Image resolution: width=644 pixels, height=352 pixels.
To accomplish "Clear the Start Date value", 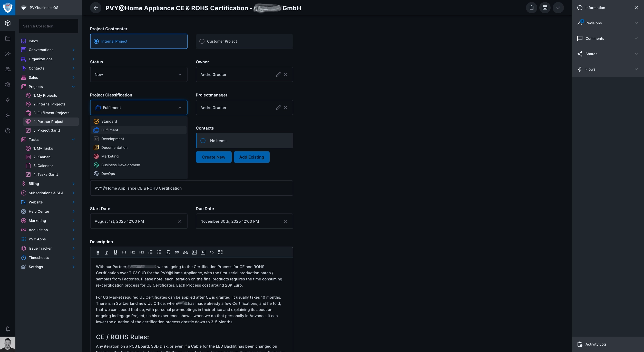I will pos(180,221).
